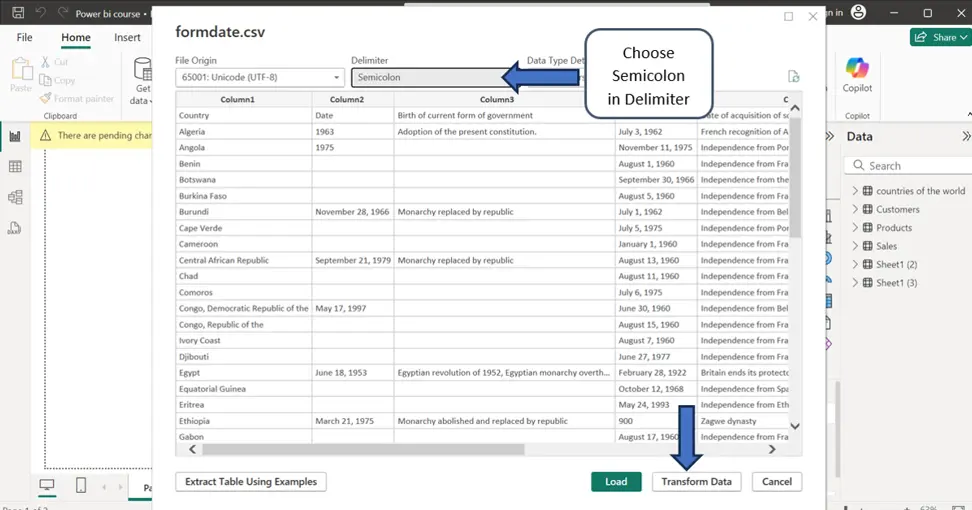Select the May 17, 1997 cell
Screen dimensions: 972x510
(x=353, y=308)
